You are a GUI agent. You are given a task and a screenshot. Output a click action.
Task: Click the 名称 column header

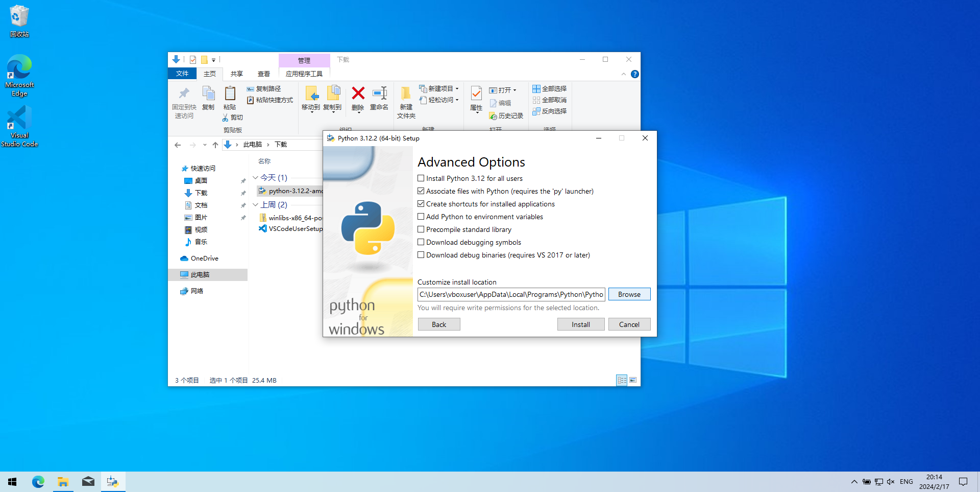click(264, 161)
